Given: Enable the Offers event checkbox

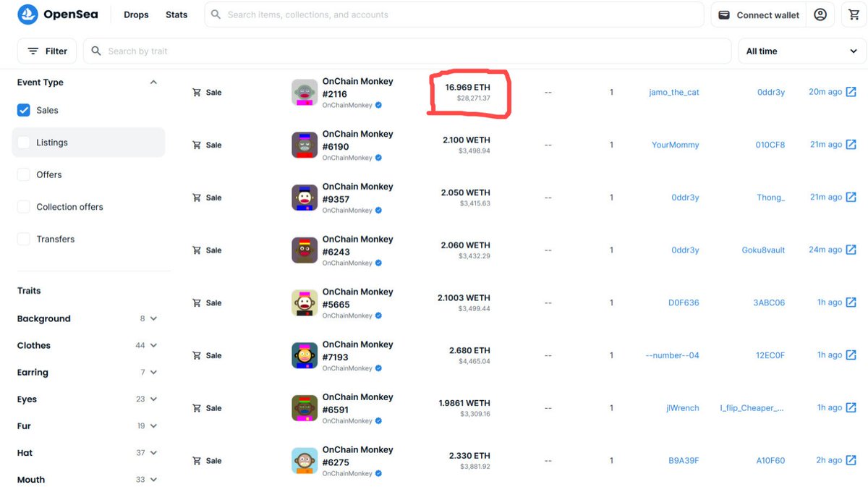Looking at the screenshot, I should click(x=24, y=174).
